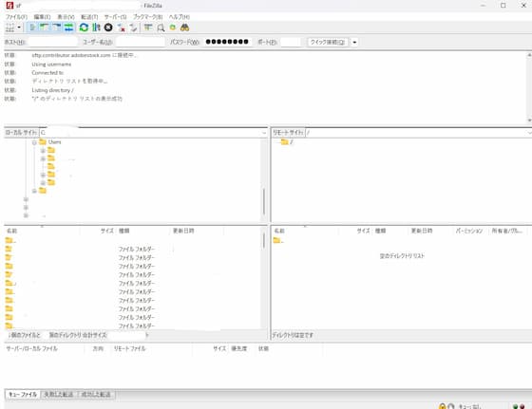Open the Site Manager dropdown arrow

tap(19, 28)
